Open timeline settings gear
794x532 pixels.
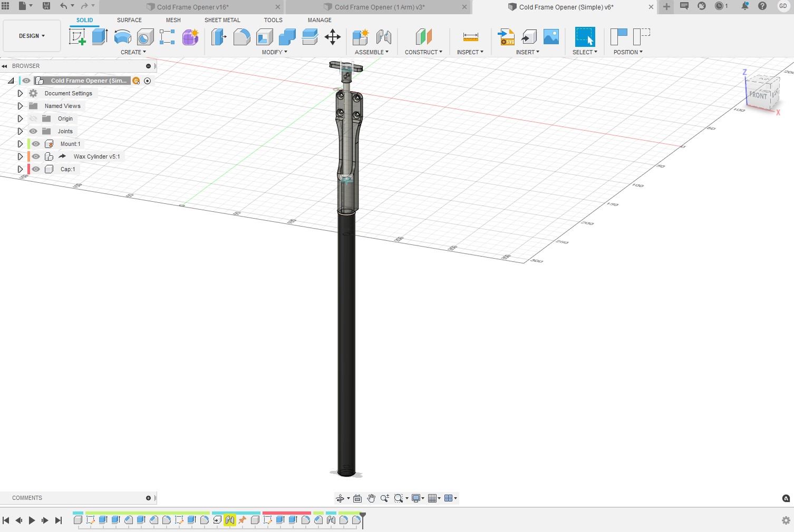click(x=786, y=520)
